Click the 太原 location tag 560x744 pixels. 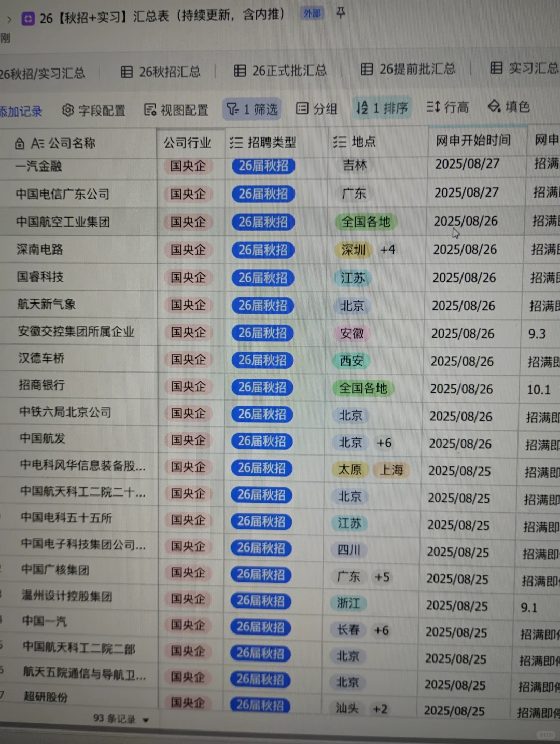coord(350,470)
